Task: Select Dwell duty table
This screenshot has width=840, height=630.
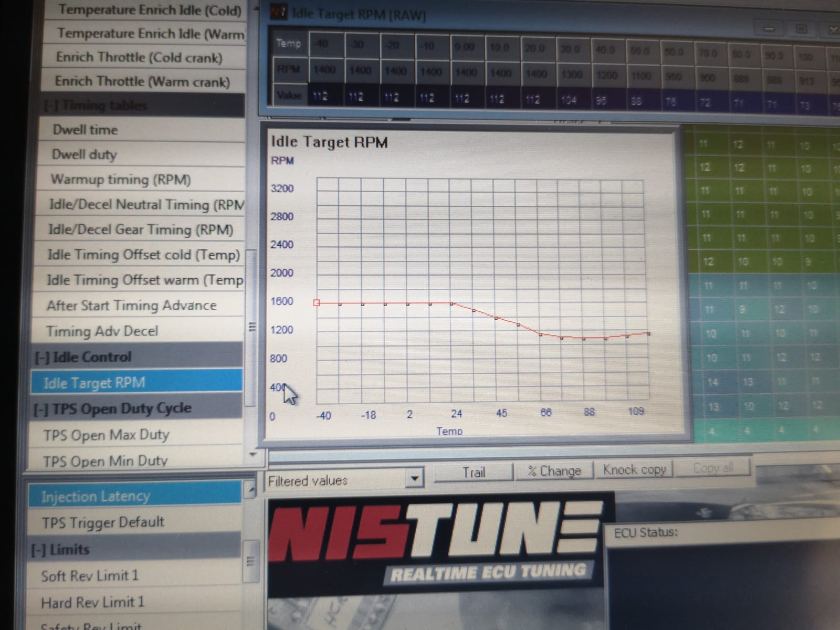Action: click(x=142, y=154)
